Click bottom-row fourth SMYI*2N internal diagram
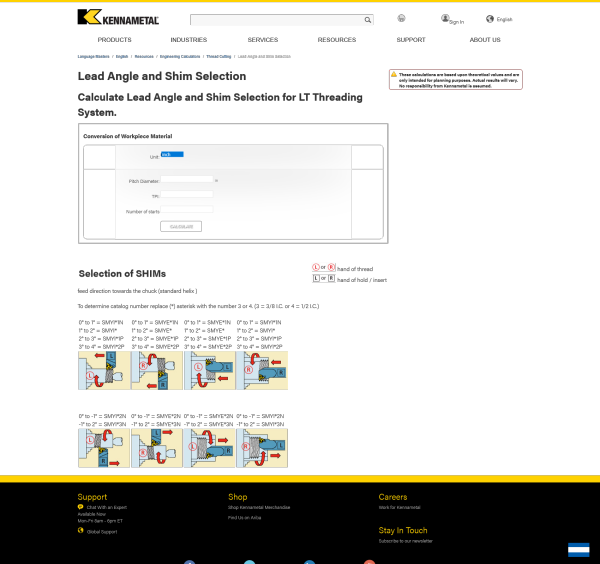The image size is (600, 564). [262, 448]
